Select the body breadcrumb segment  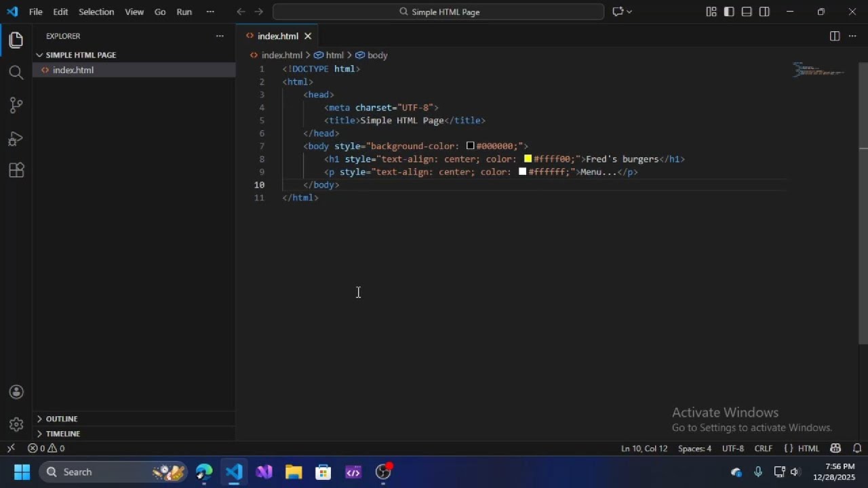coord(372,55)
